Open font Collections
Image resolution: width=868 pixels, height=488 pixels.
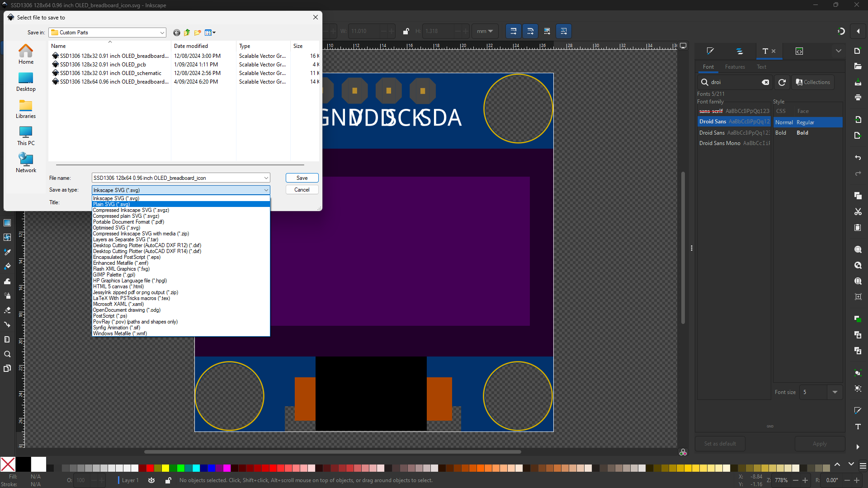[x=813, y=82]
